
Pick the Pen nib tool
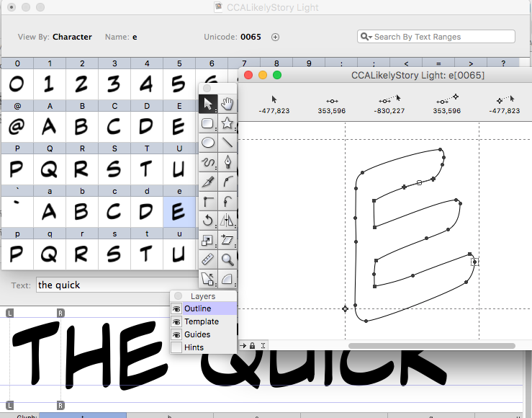pos(227,162)
